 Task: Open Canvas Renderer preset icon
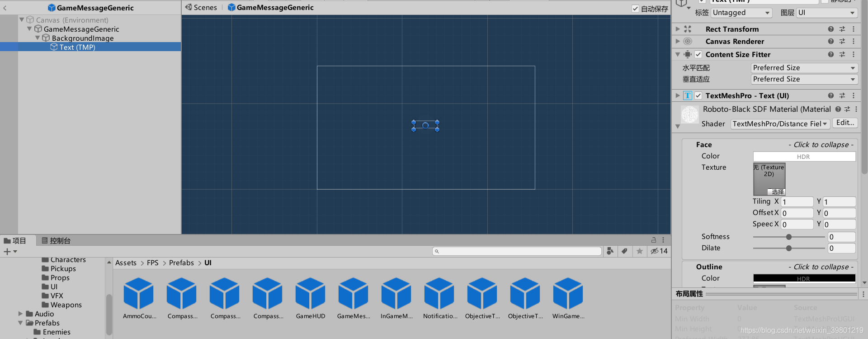pyautogui.click(x=842, y=41)
